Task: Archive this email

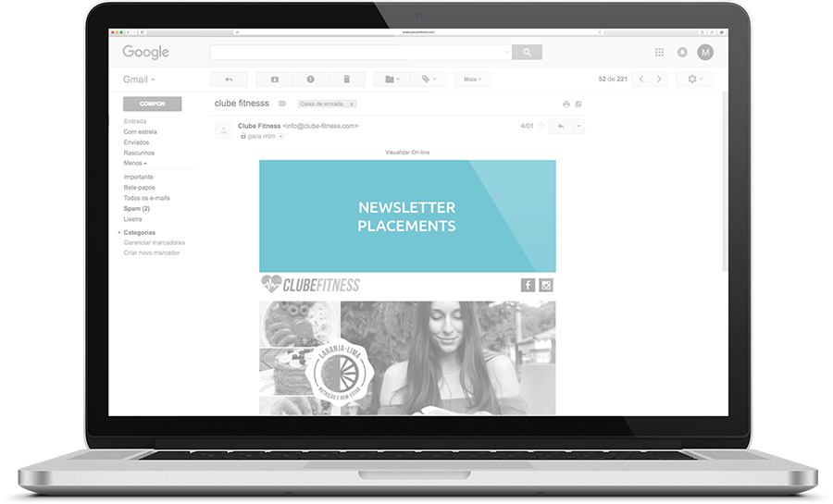Action: tap(274, 80)
